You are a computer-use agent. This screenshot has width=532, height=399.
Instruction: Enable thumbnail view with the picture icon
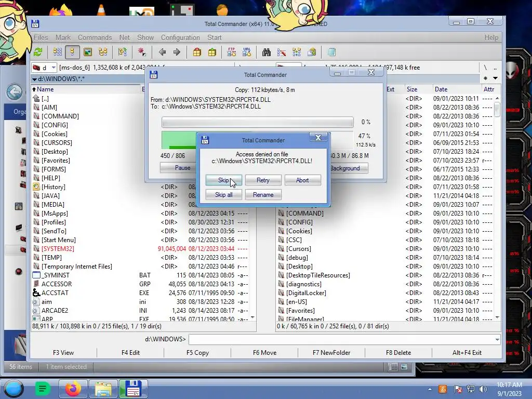88,52
